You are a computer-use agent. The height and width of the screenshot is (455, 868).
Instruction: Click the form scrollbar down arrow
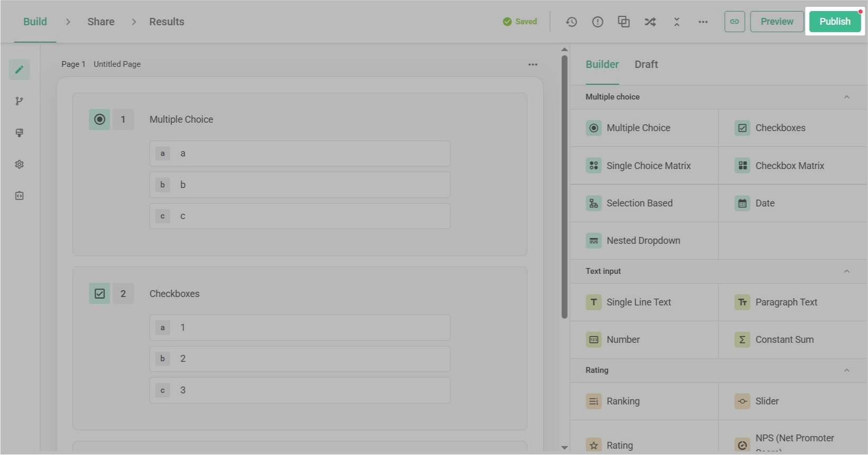[x=564, y=448]
